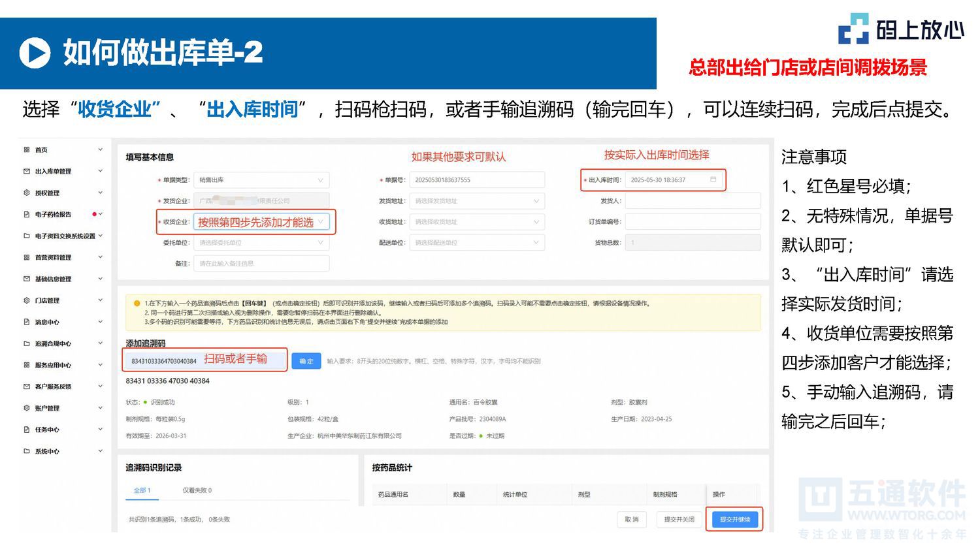
Task: Click the 追溯合规中心 folder icon
Action: (26, 343)
